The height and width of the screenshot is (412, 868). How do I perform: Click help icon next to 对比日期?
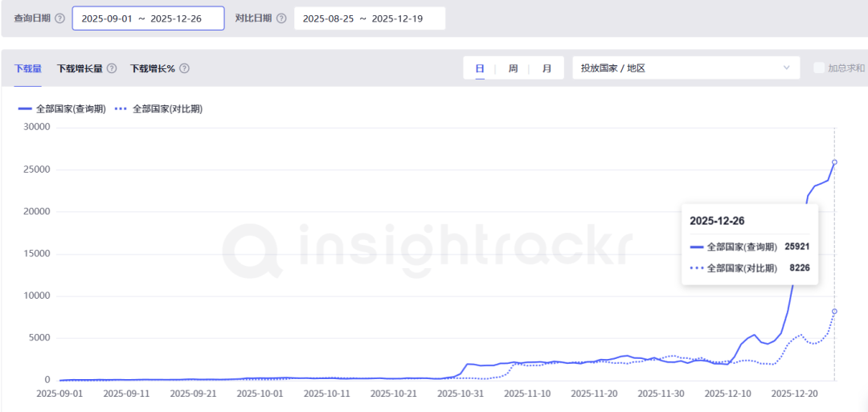coord(281,18)
